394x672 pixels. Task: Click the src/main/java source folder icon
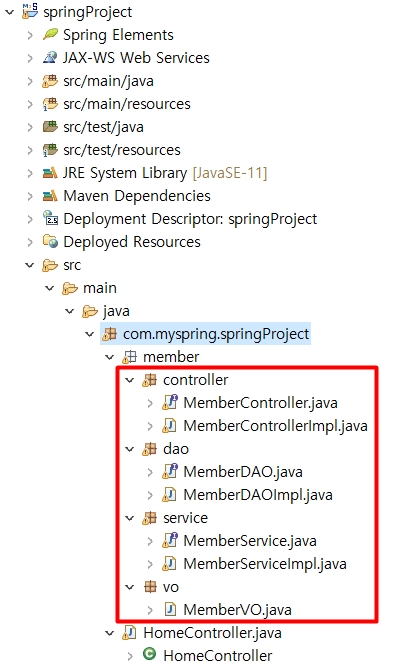(50, 81)
